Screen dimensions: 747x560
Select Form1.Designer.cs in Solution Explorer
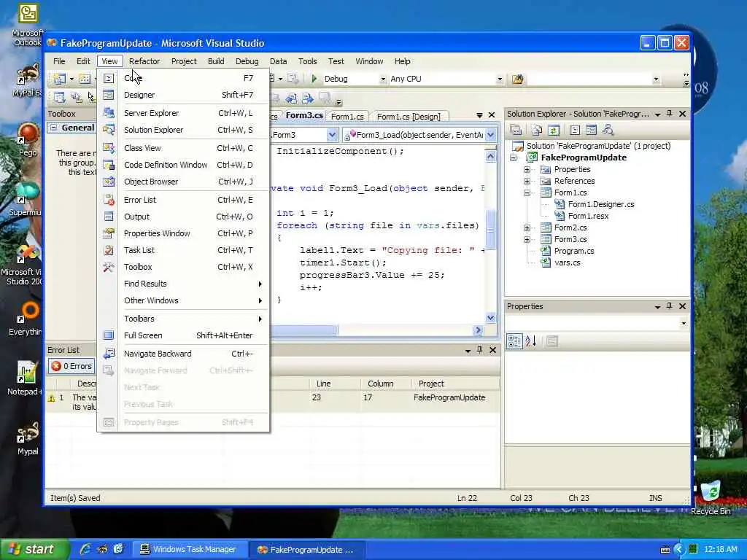pos(601,204)
